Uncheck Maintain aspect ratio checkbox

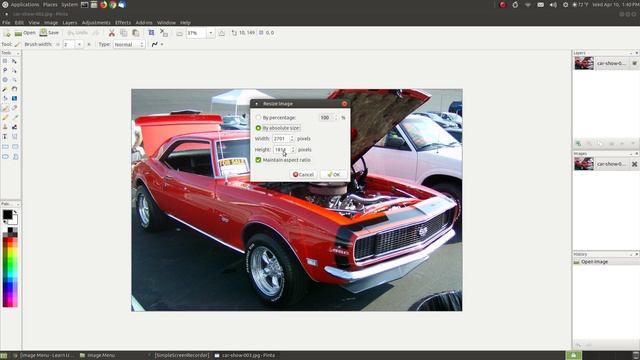pos(258,160)
